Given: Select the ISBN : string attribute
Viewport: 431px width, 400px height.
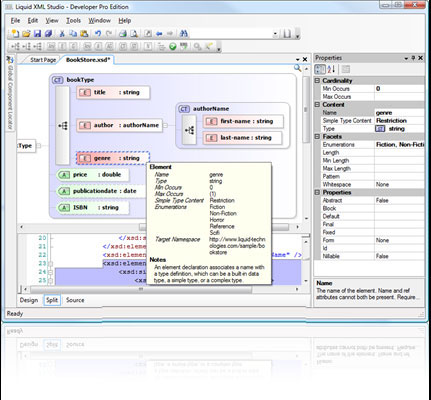Looking at the screenshot, I should click(x=93, y=208).
